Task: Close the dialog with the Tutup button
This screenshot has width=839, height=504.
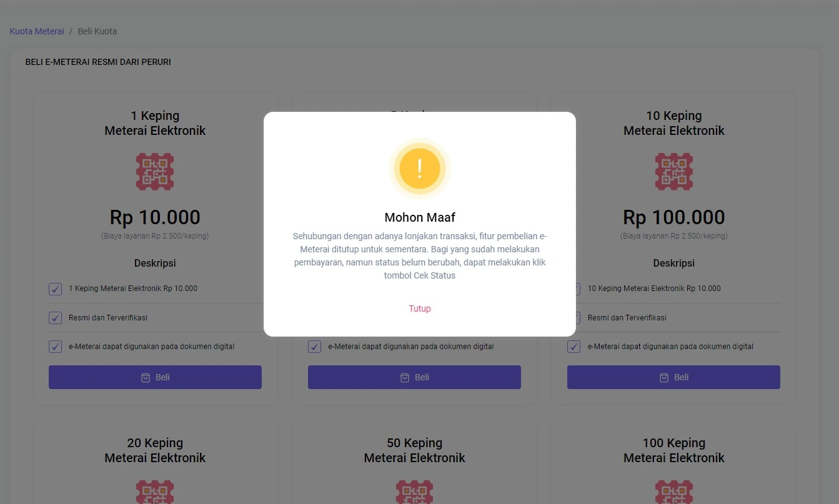Action: [420, 309]
